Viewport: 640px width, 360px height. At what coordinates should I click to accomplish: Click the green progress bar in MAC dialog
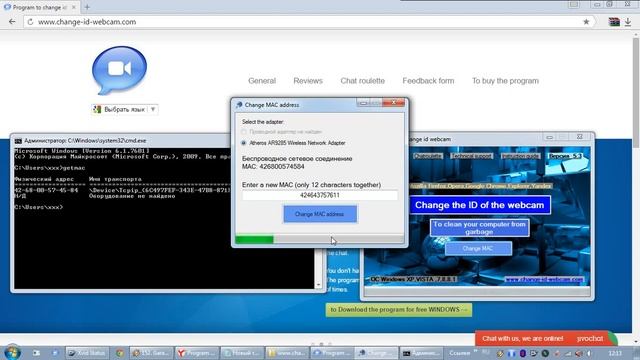click(x=254, y=240)
